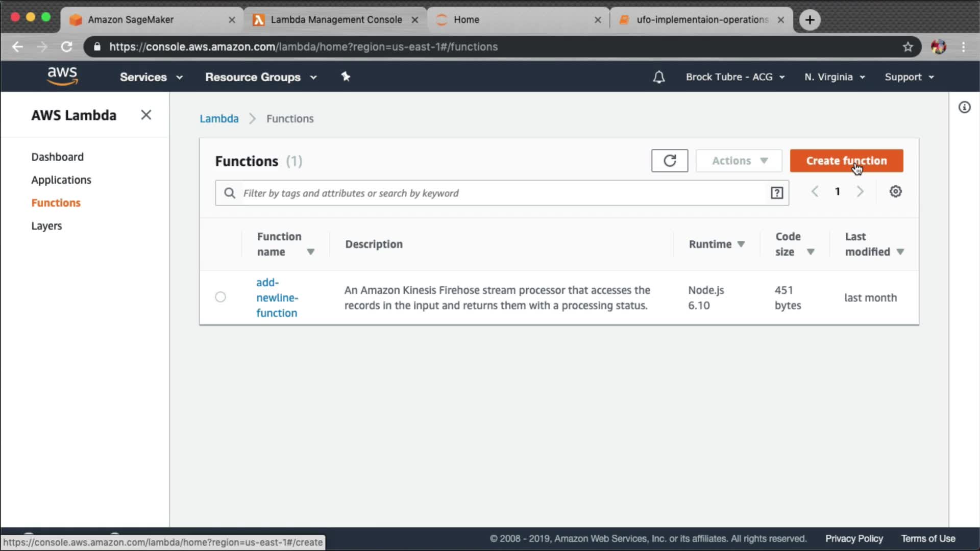Open the N. Virginia region dropdown
Screen dimensions: 980x551
tap(834, 77)
